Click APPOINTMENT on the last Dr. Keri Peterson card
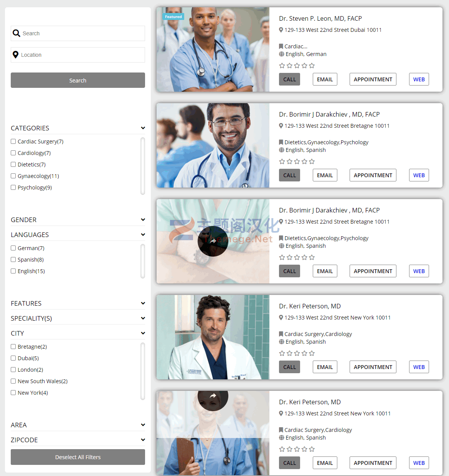449x476 pixels. coord(373,463)
